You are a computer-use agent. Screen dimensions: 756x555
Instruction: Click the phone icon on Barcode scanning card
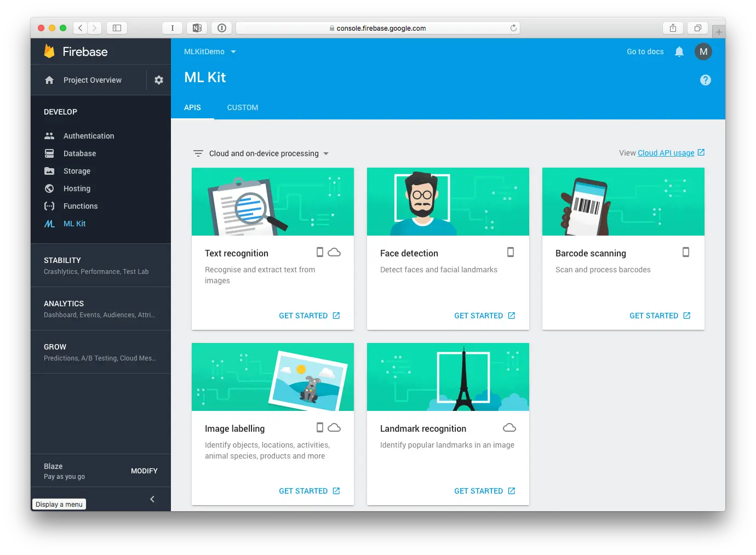(686, 252)
